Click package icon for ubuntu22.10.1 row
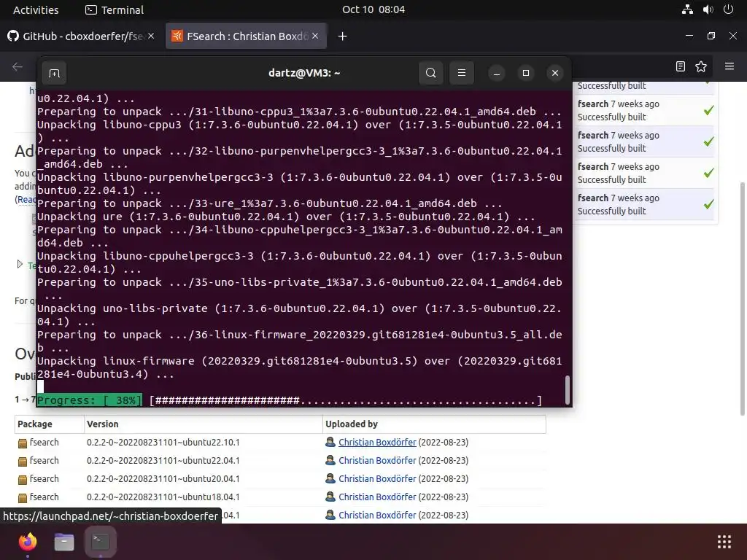 tap(23, 443)
